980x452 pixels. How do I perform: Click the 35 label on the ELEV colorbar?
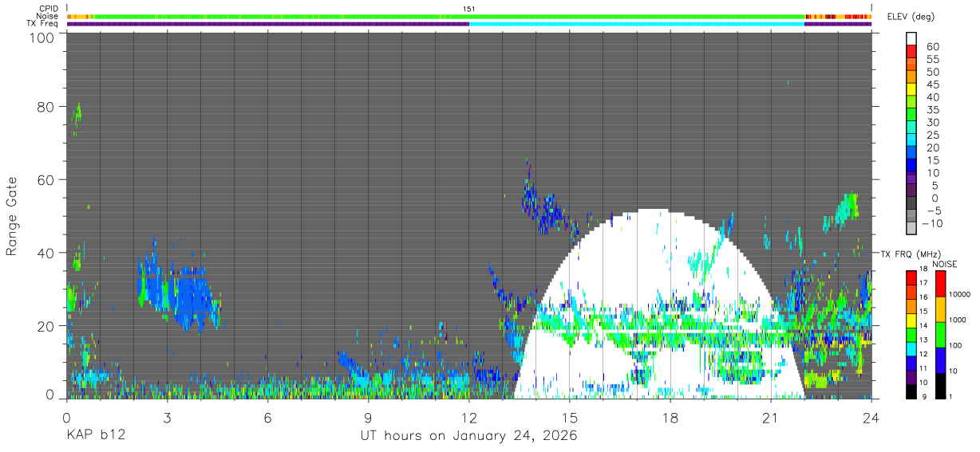coord(933,110)
